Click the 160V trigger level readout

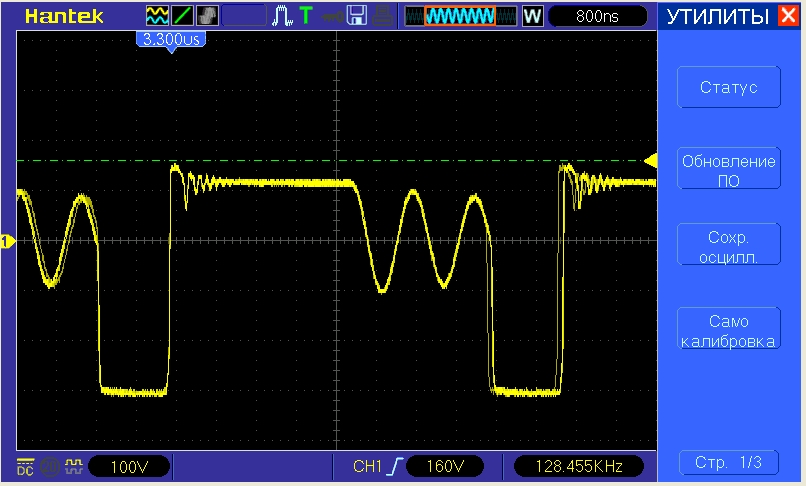click(445, 466)
